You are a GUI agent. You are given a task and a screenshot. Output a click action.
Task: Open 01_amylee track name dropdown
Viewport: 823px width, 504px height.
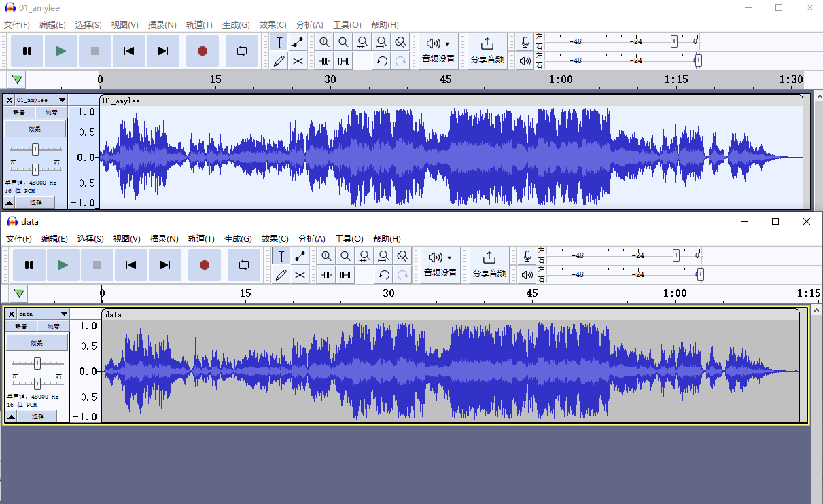point(41,100)
